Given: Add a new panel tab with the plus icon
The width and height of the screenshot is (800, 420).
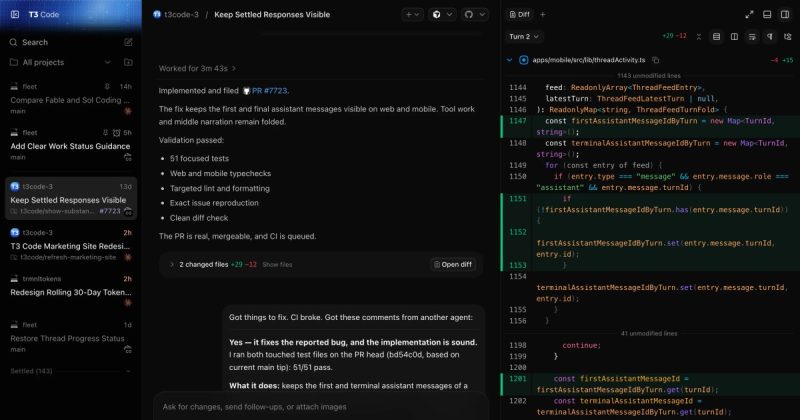Looking at the screenshot, I should (x=543, y=15).
